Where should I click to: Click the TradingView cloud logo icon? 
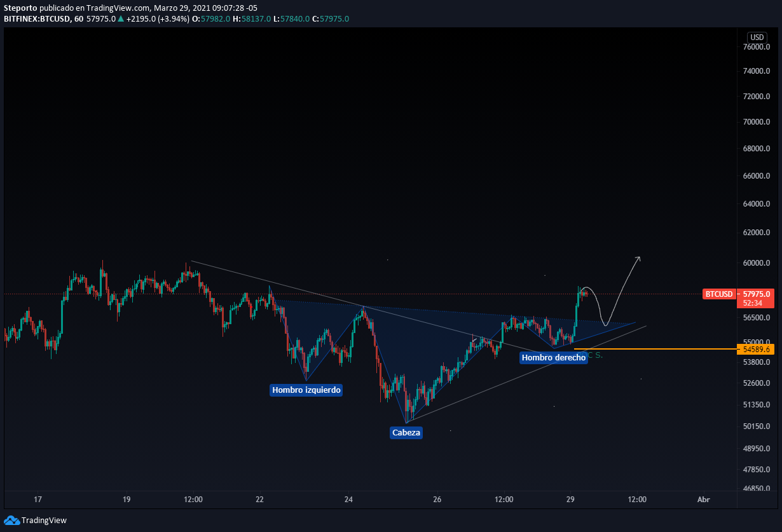(x=11, y=521)
